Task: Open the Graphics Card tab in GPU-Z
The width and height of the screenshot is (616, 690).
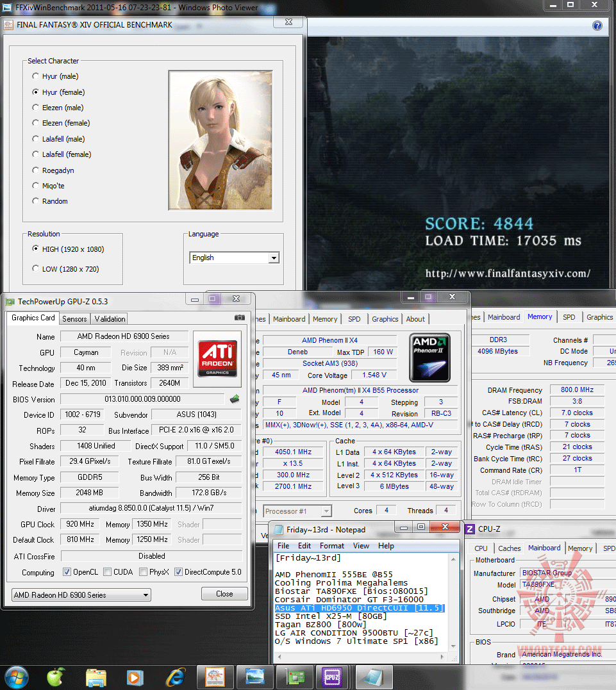Action: pyautogui.click(x=33, y=318)
